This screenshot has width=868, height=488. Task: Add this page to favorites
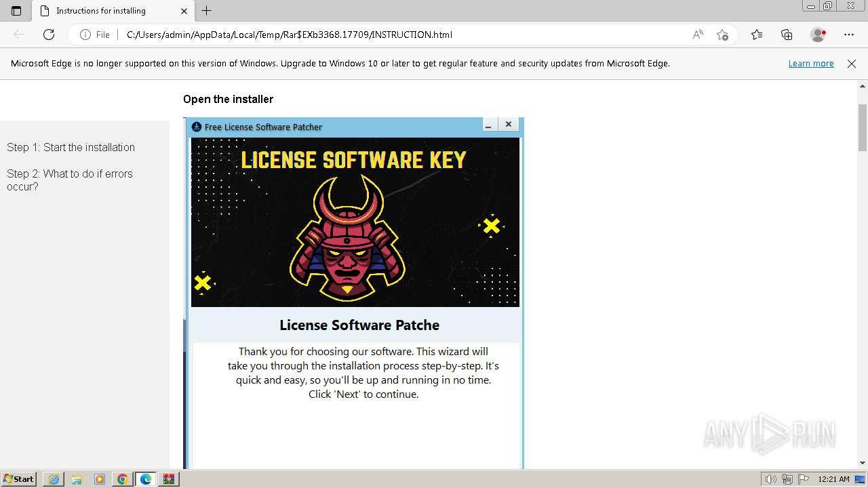tap(722, 35)
